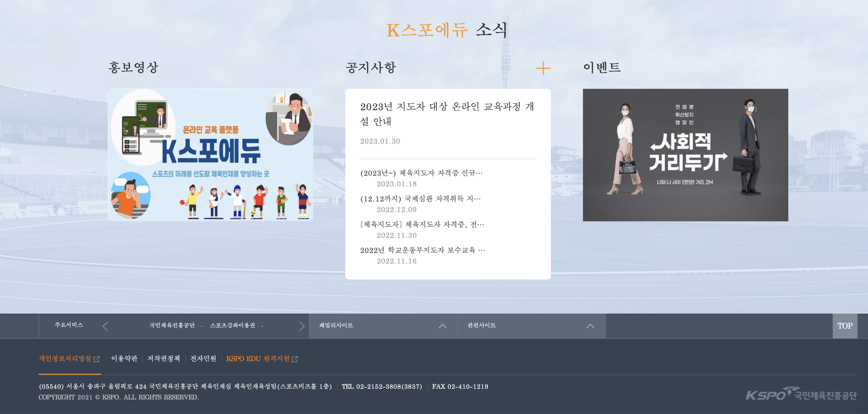Click the previous arrow in 주요서비스 slider
The width and height of the screenshot is (868, 414).
coord(105,326)
